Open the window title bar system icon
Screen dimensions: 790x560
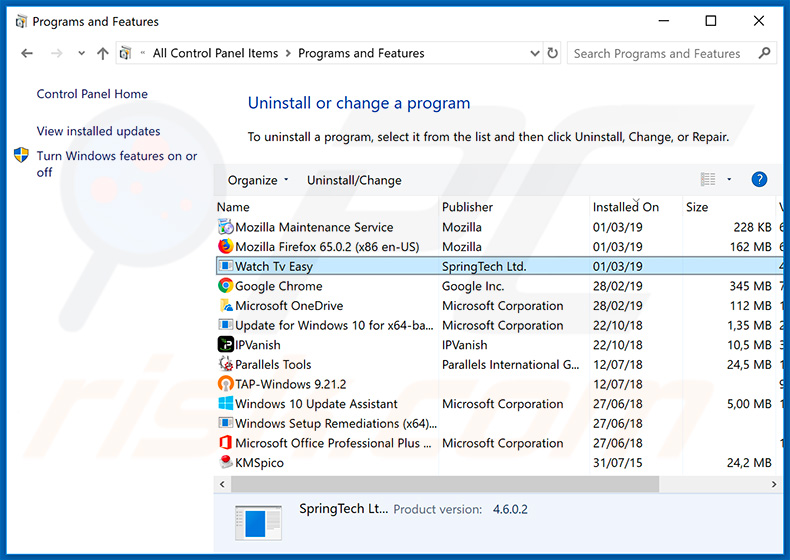(x=21, y=21)
